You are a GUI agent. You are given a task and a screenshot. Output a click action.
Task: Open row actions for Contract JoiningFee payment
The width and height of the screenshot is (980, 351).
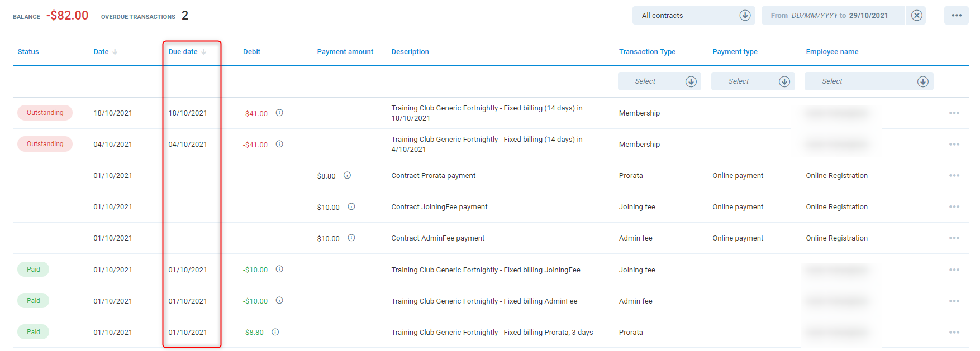(954, 207)
